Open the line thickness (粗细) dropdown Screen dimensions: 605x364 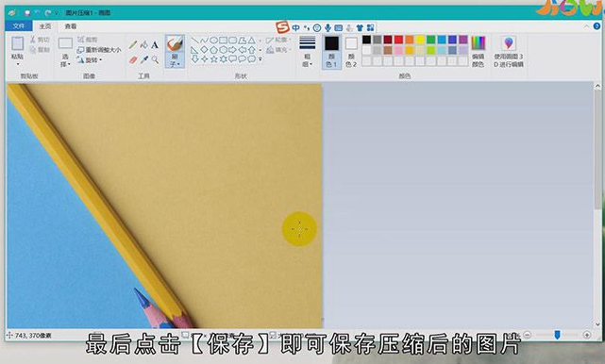click(307, 52)
